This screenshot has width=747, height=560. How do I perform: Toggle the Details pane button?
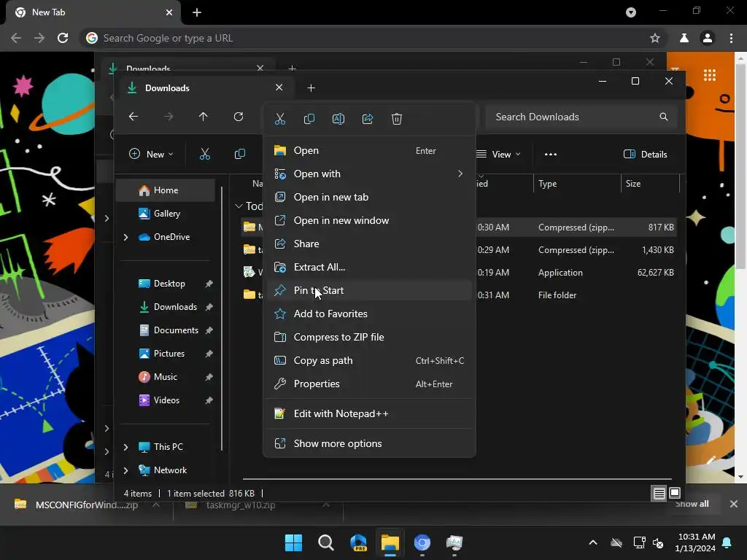[x=646, y=155]
